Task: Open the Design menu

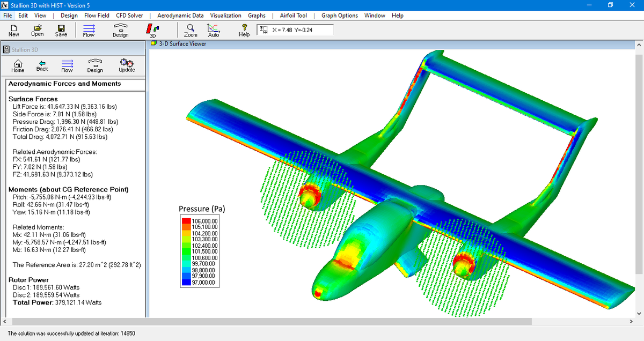Action: point(69,16)
